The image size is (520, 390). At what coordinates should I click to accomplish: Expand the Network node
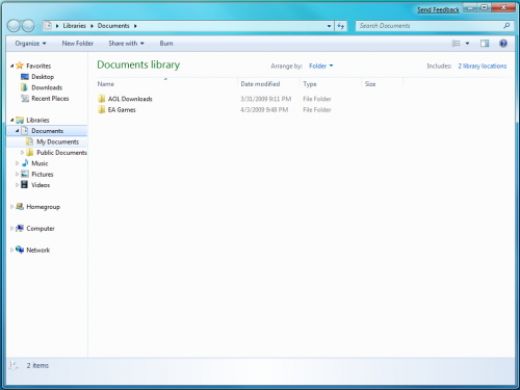coord(12,250)
